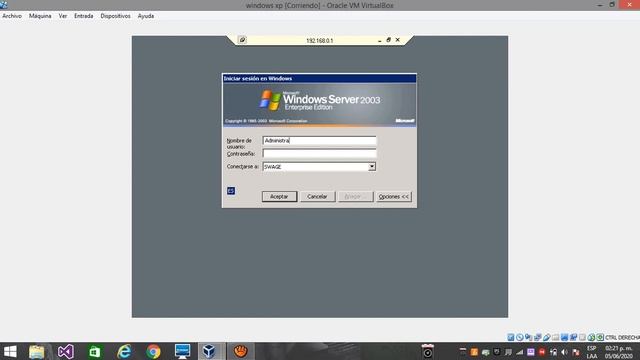The height and width of the screenshot is (360, 640).
Task: Open File Explorer from the taskbar
Action: tap(36, 351)
